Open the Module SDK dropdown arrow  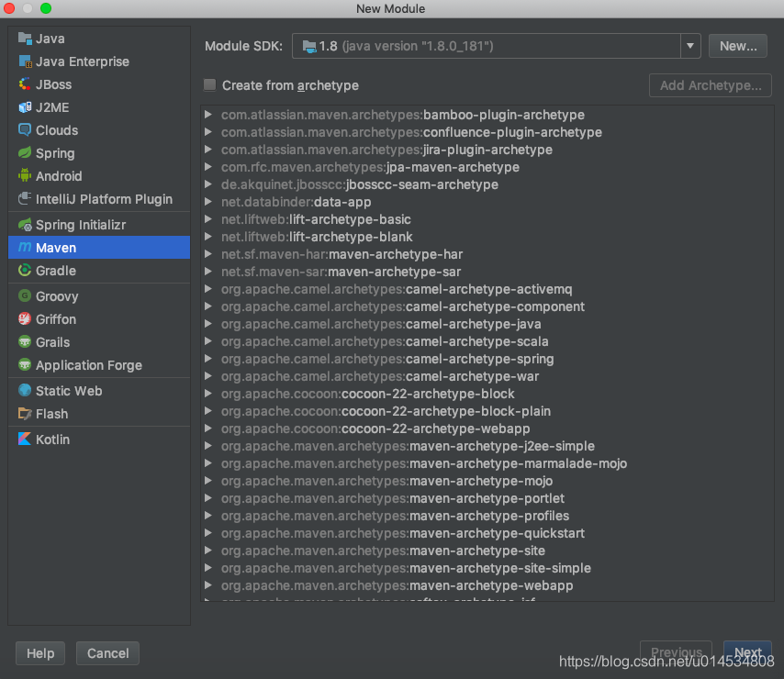(690, 46)
